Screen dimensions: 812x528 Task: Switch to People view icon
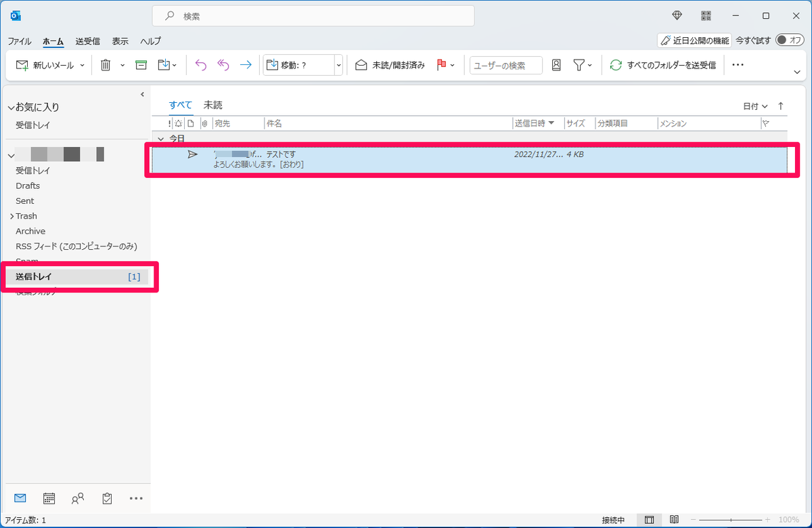coord(78,498)
